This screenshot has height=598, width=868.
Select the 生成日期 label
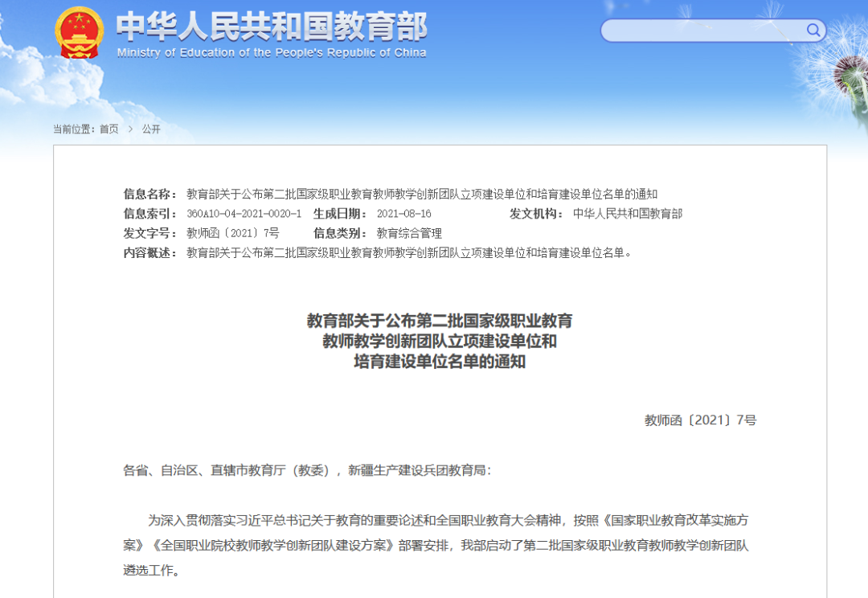click(x=340, y=214)
